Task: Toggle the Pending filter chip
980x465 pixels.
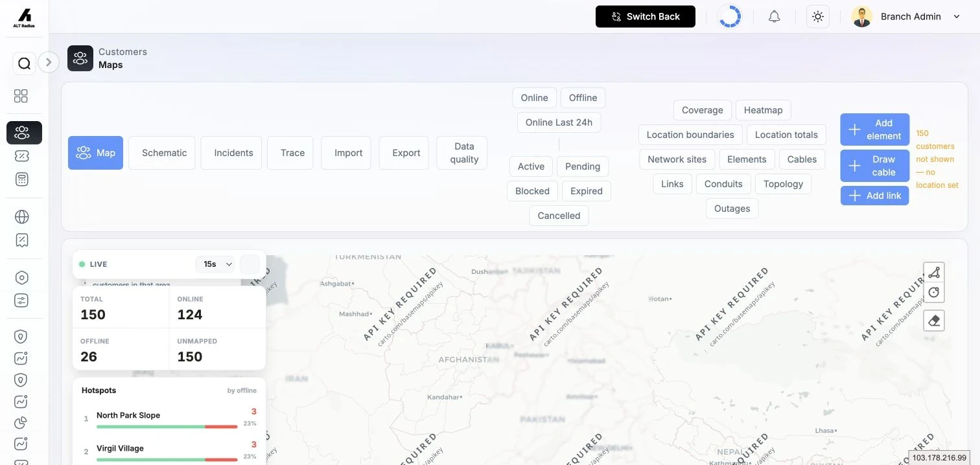Action: coord(583,166)
